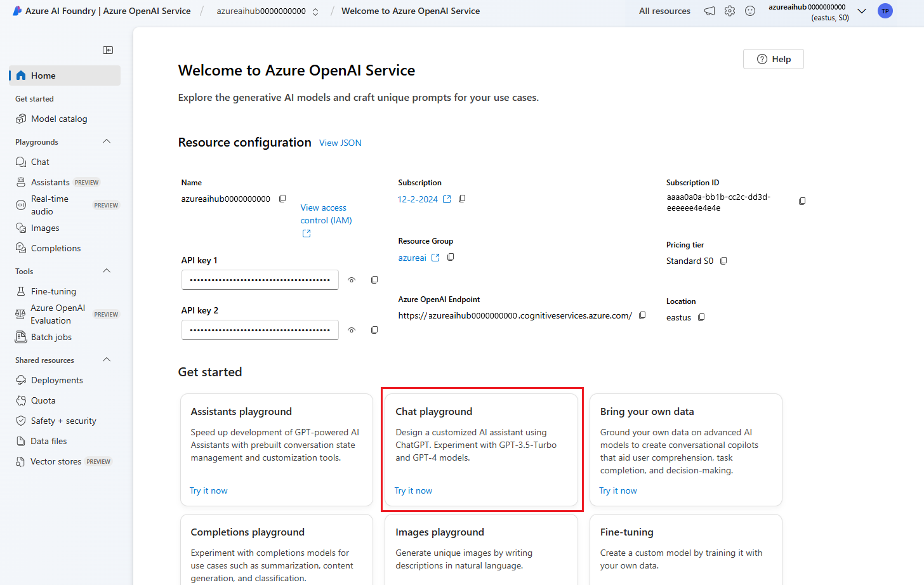Open the azureaihub resource switcher dropdown
Viewport: 924px width, 585px height.
click(315, 11)
